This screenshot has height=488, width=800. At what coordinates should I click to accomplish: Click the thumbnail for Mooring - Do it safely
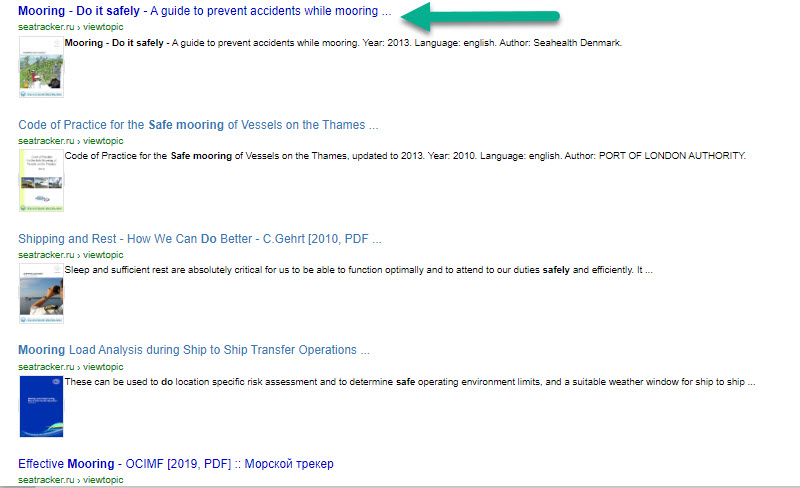click(41, 68)
